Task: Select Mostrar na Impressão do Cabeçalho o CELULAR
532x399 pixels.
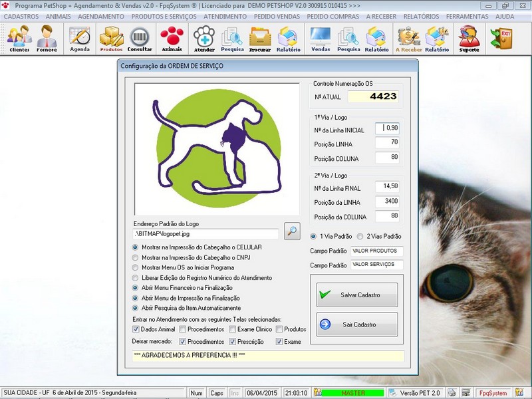Action: (x=135, y=247)
